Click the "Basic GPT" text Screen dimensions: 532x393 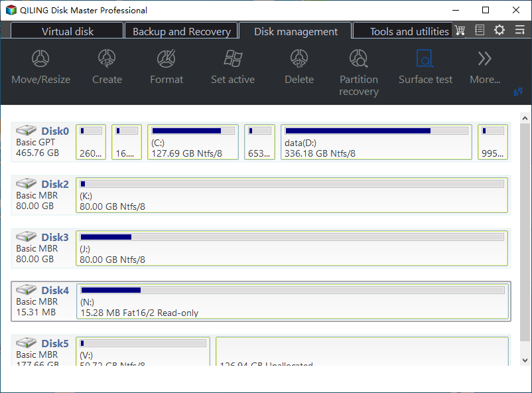tap(35, 142)
